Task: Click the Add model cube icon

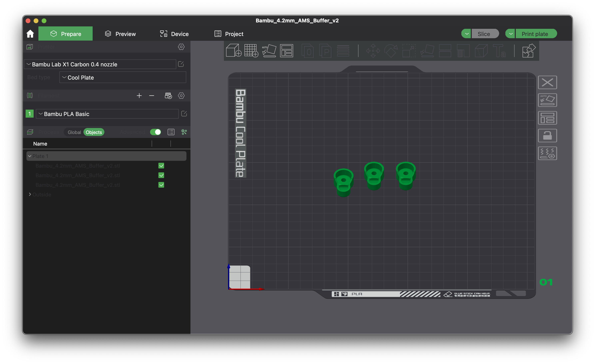Action: tap(234, 50)
